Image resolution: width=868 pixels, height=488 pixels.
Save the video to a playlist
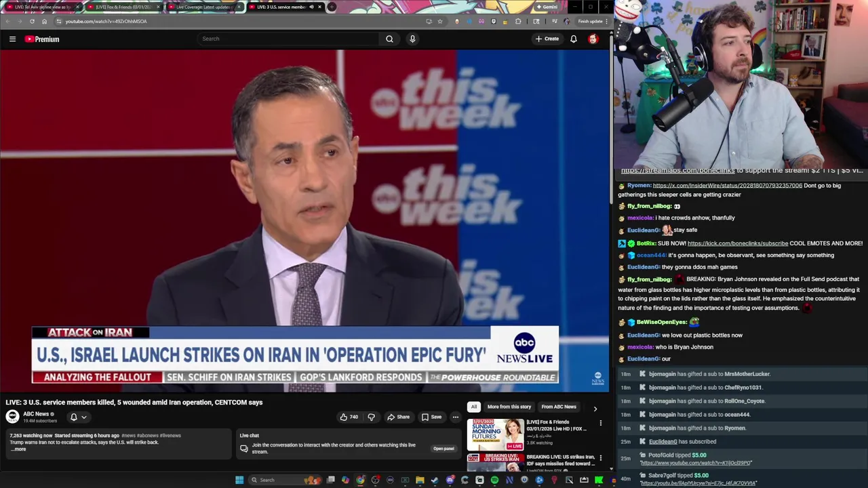[x=431, y=417]
